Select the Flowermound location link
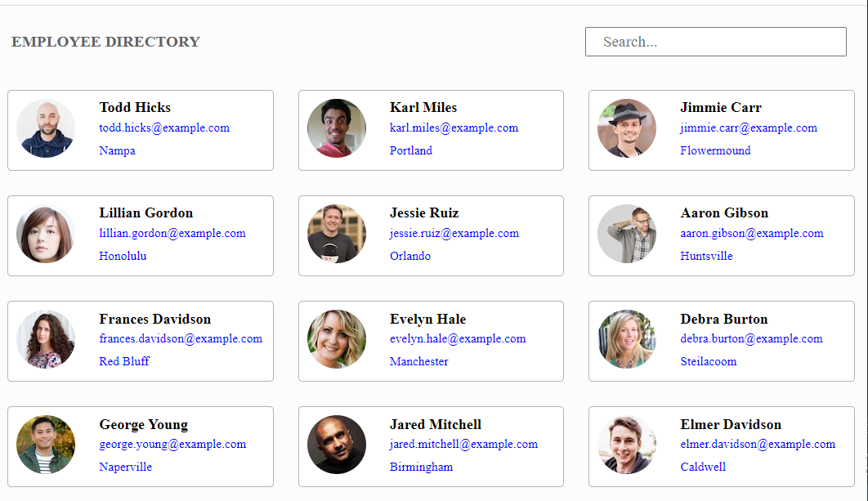This screenshot has height=501, width=868. pyautogui.click(x=715, y=150)
